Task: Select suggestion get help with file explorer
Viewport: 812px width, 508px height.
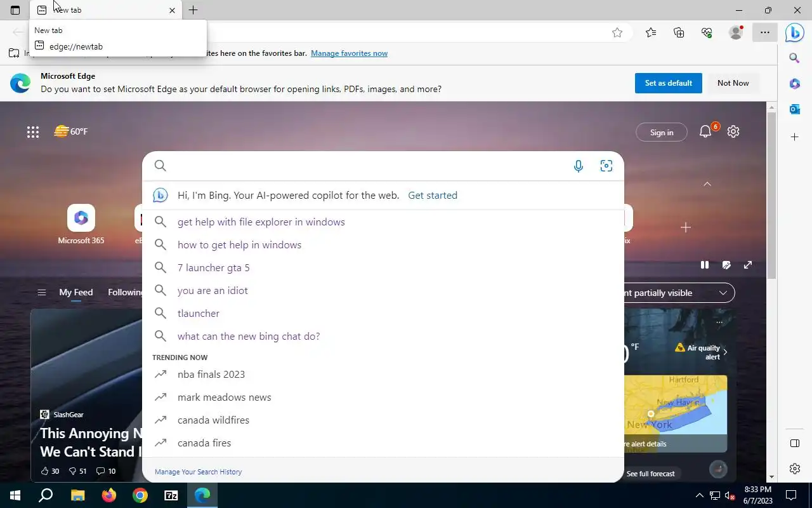Action: [x=383, y=222]
